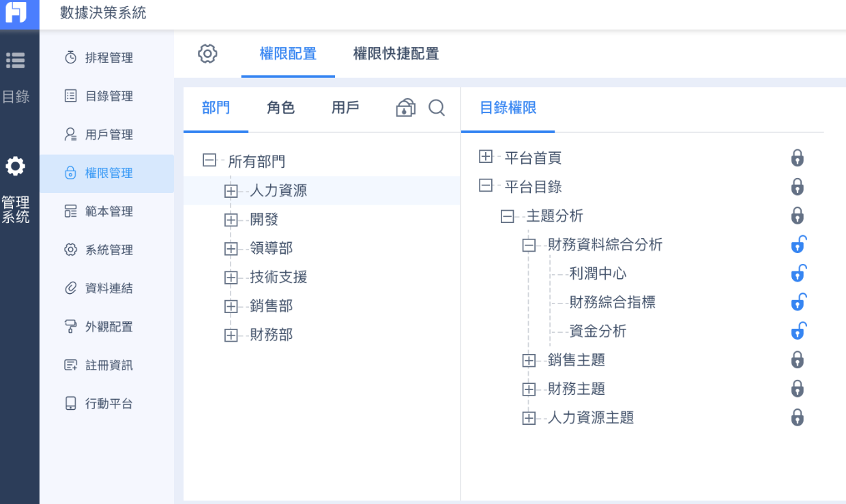The image size is (846, 504).
Task: Collapse the 財務資料綜合分析 node
Action: tap(529, 244)
